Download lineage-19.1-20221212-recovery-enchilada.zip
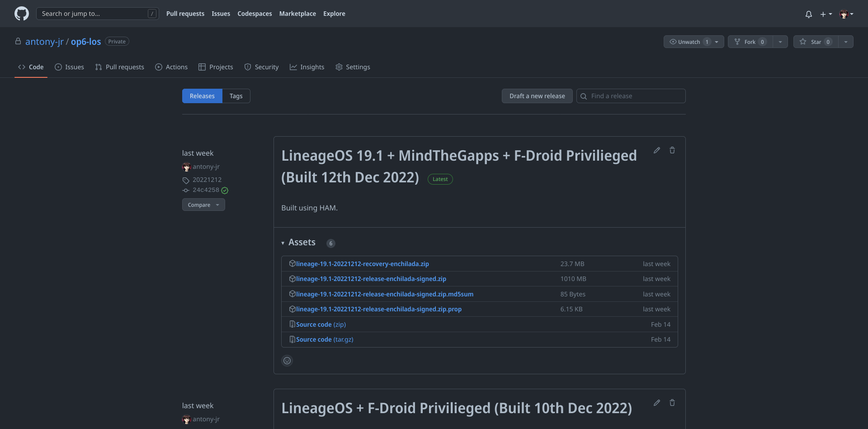868x429 pixels. 363,264
